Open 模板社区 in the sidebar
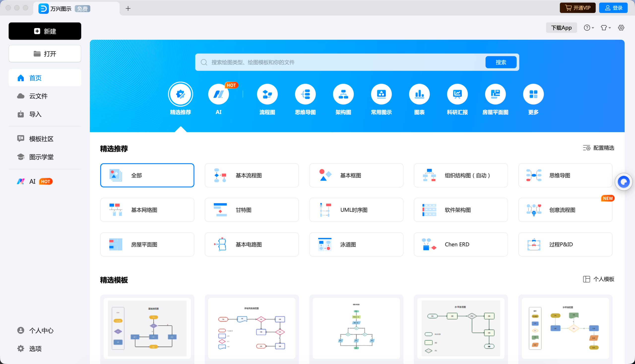The height and width of the screenshot is (364, 635). 45,139
